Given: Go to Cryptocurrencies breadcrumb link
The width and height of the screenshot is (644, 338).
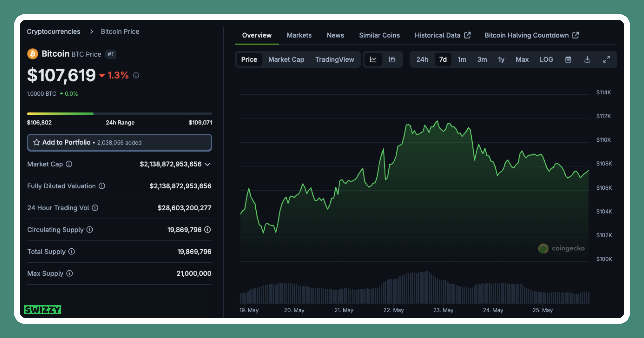Looking at the screenshot, I should pyautogui.click(x=54, y=31).
